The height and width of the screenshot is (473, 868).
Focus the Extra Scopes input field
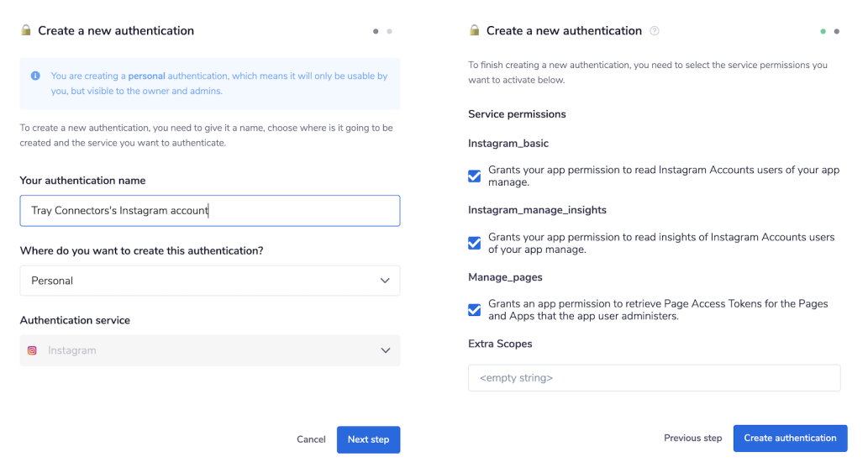654,378
